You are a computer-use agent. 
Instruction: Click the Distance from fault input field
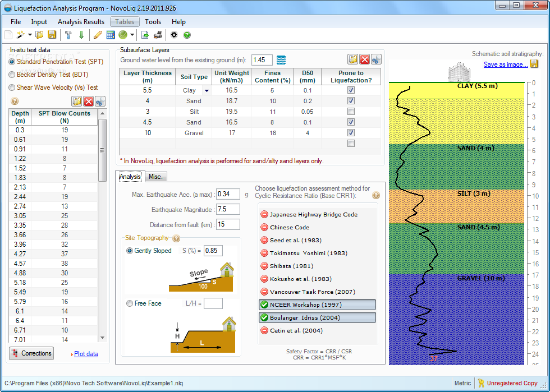coord(228,224)
